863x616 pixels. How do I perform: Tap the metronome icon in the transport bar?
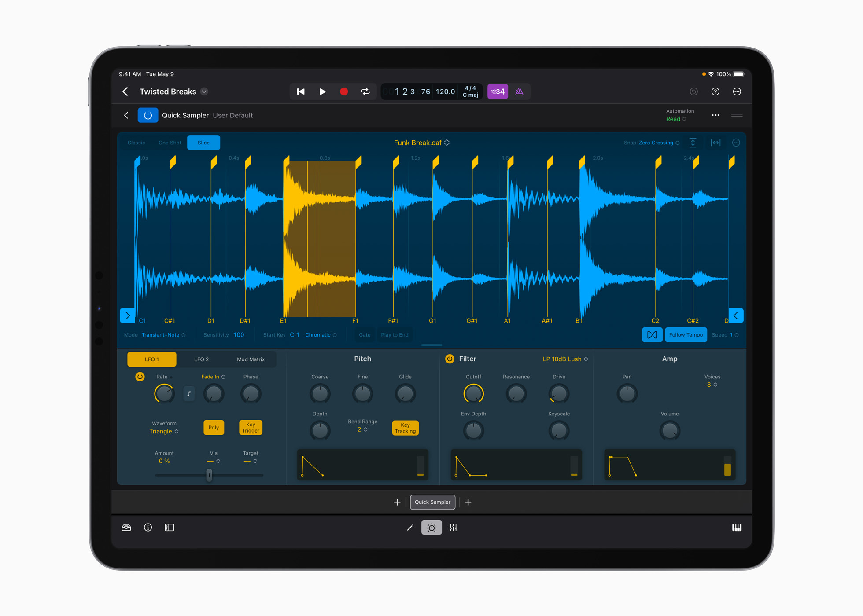click(x=520, y=92)
